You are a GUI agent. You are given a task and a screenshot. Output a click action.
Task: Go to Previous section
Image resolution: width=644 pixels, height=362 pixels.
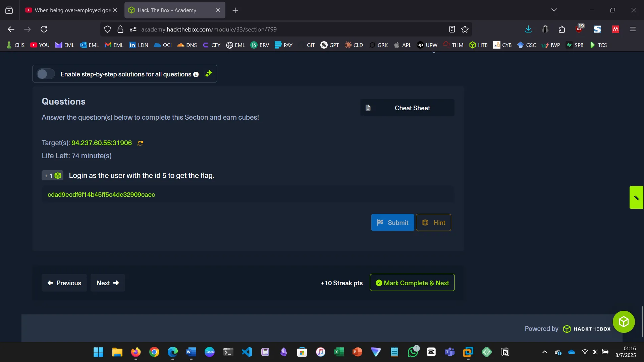pyautogui.click(x=64, y=283)
